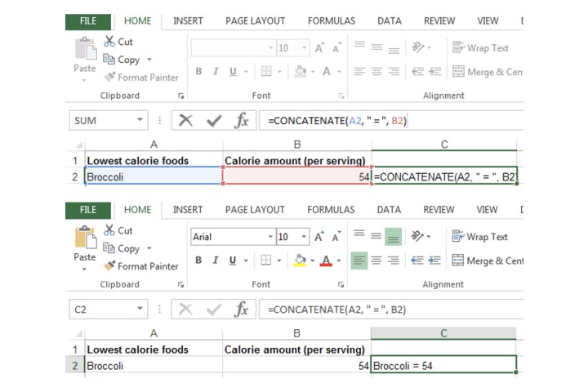Toggle Italic in the ribbon showing Arial

point(217,261)
